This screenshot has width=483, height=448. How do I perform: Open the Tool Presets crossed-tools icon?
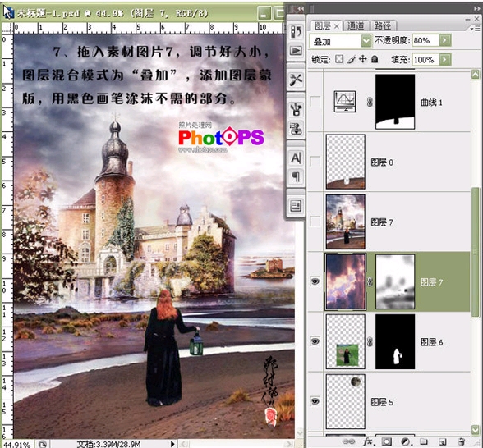pos(296,80)
